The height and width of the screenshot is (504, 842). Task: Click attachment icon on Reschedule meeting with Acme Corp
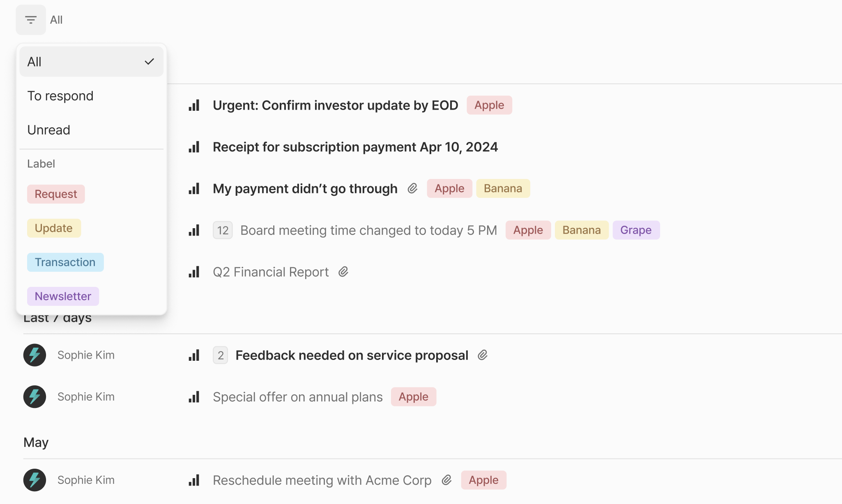446,480
